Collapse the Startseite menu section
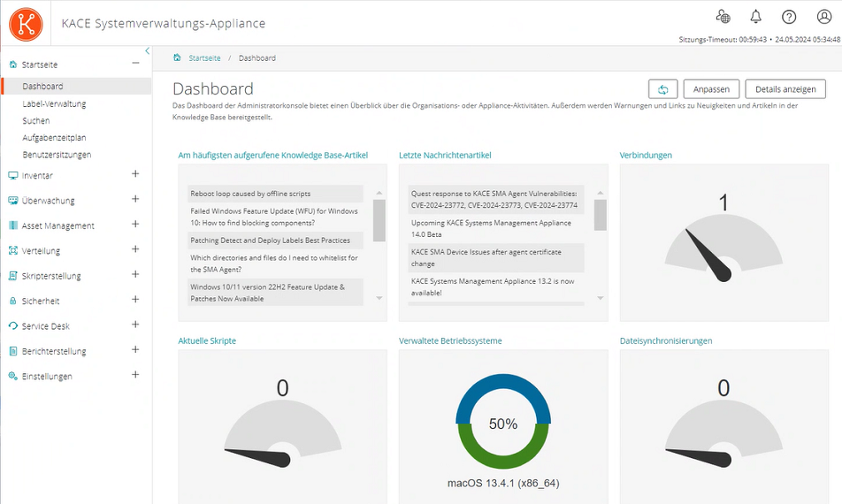842x504 pixels. [x=135, y=63]
